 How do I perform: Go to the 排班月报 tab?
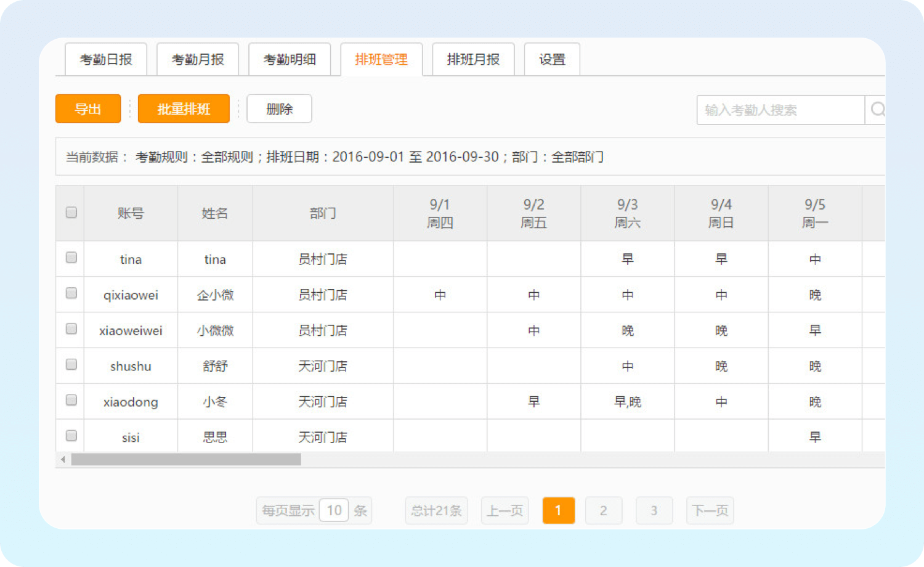pyautogui.click(x=473, y=60)
